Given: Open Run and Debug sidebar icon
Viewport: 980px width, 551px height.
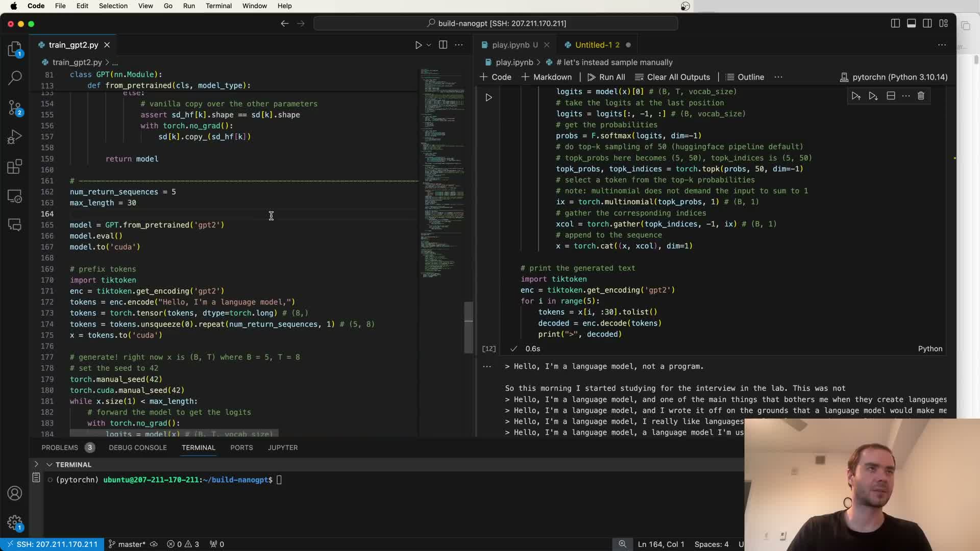Looking at the screenshot, I should click(x=15, y=137).
